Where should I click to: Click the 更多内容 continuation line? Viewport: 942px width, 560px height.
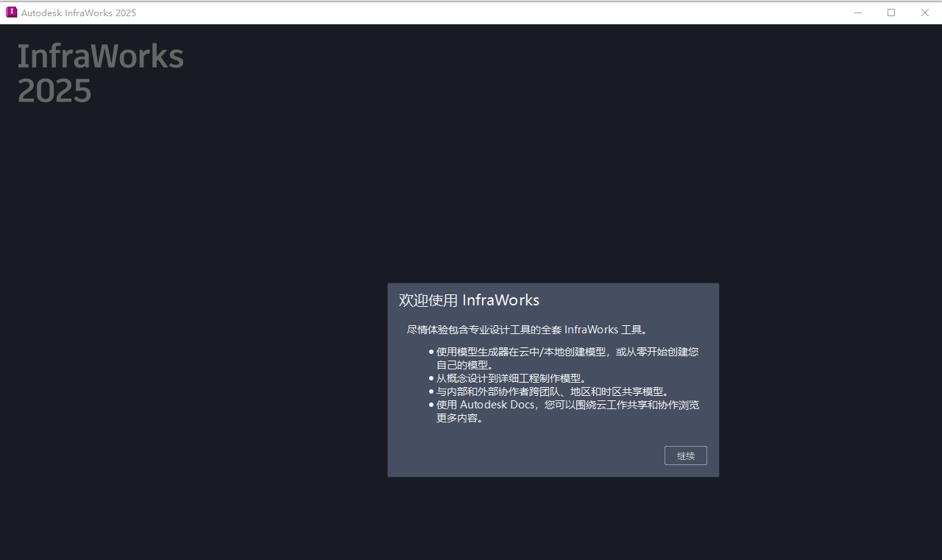tap(459, 418)
